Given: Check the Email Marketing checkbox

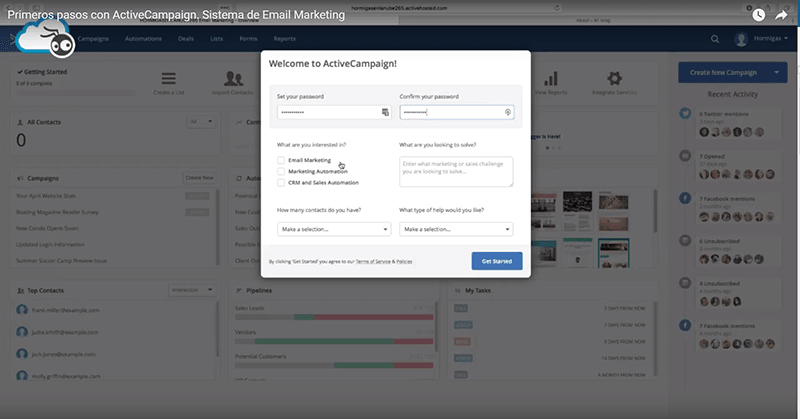Looking at the screenshot, I should pos(281,160).
